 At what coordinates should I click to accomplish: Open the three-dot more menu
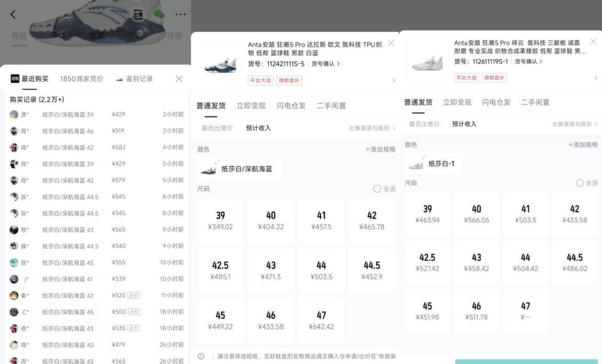click(x=181, y=15)
